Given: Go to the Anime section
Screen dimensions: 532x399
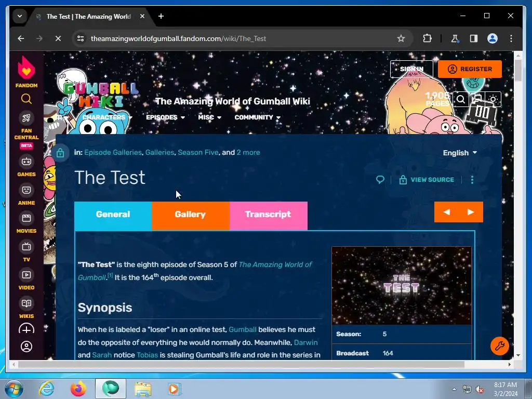Looking at the screenshot, I should tap(26, 195).
